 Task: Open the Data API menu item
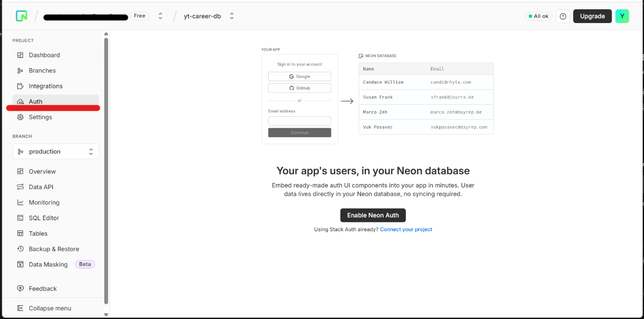point(41,187)
